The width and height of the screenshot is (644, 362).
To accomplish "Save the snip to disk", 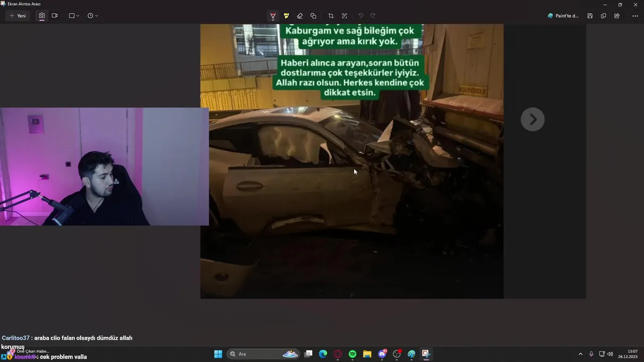I will point(590,16).
